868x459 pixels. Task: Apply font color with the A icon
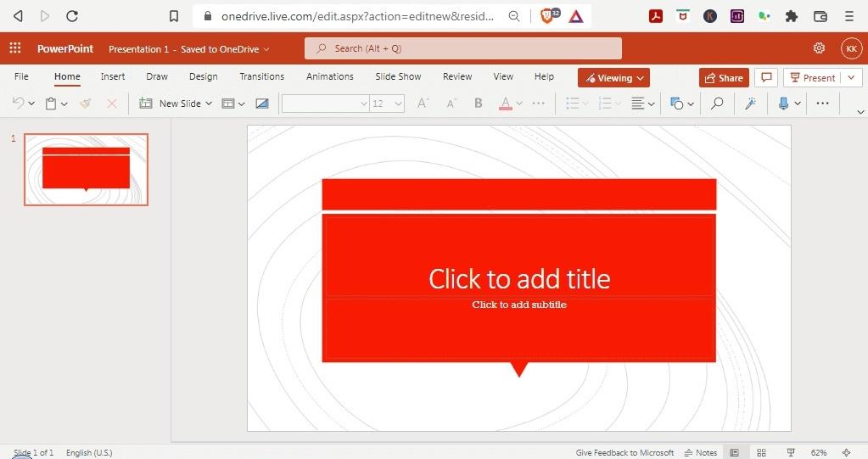(x=506, y=103)
